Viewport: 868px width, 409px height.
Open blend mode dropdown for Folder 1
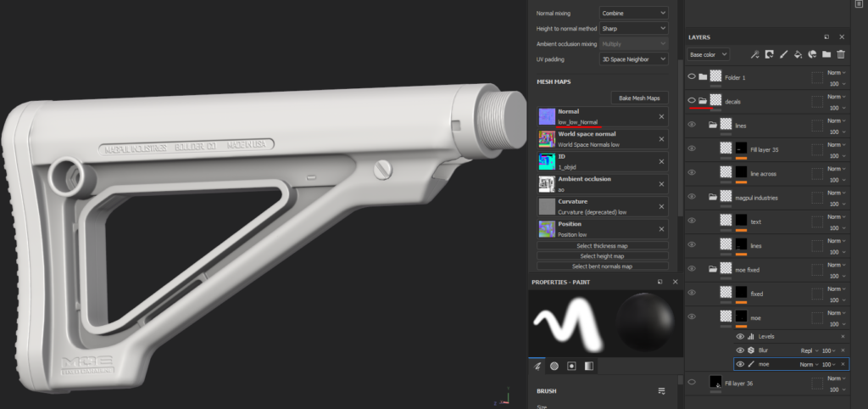[837, 73]
